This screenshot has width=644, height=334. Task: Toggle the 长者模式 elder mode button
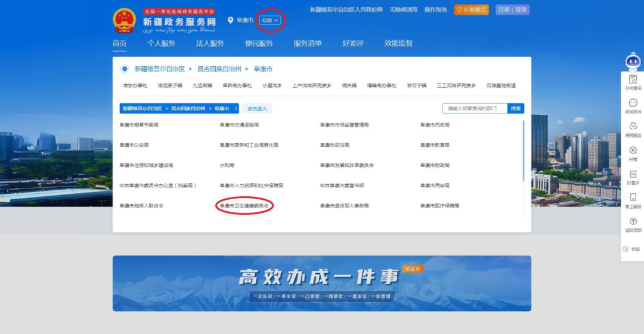[x=470, y=10]
